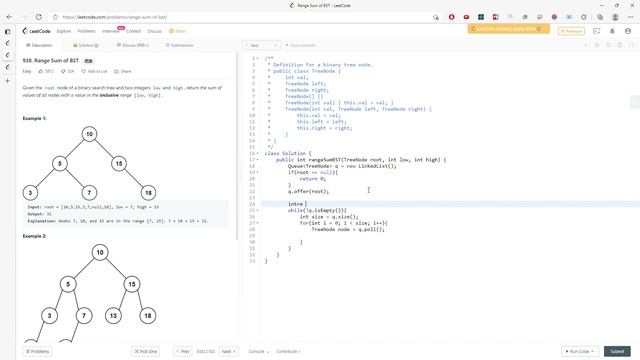This screenshot has width=640, height=360.
Task: Open the Interview menu item
Action: point(110,31)
